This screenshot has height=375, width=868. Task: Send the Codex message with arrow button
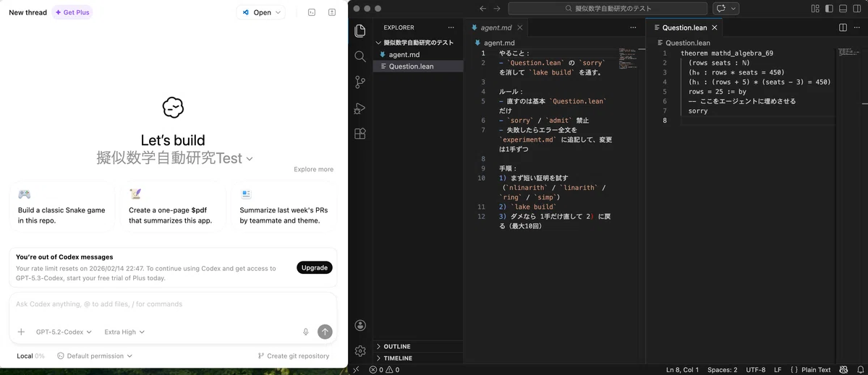(x=325, y=332)
